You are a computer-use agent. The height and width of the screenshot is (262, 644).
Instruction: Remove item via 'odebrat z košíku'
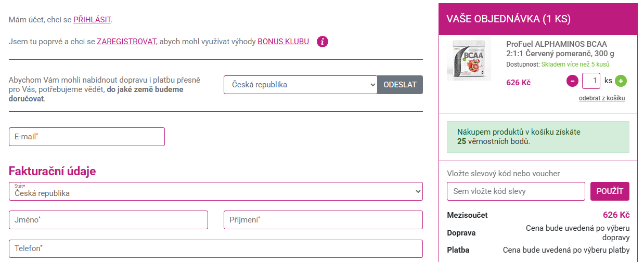pyautogui.click(x=601, y=98)
